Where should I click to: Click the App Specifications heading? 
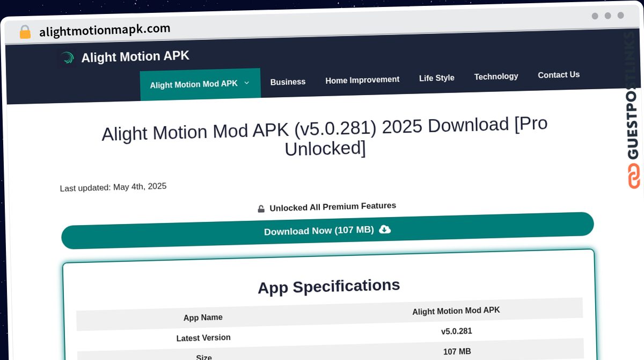(329, 286)
